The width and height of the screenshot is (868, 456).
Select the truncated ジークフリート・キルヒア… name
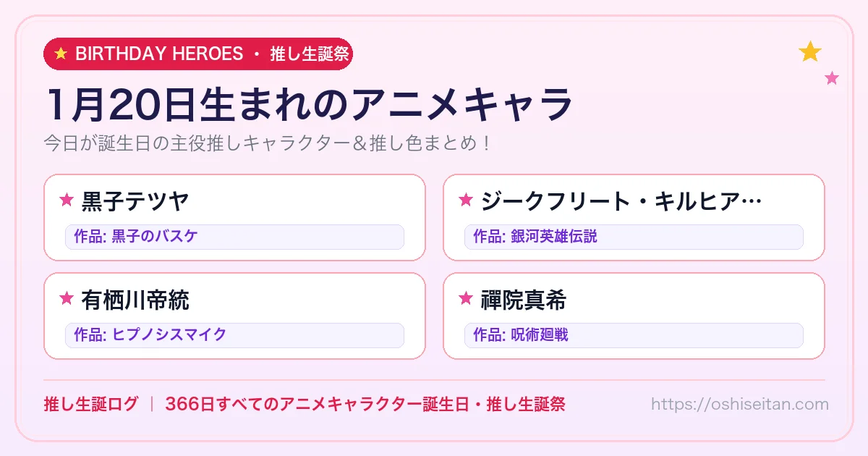point(621,200)
